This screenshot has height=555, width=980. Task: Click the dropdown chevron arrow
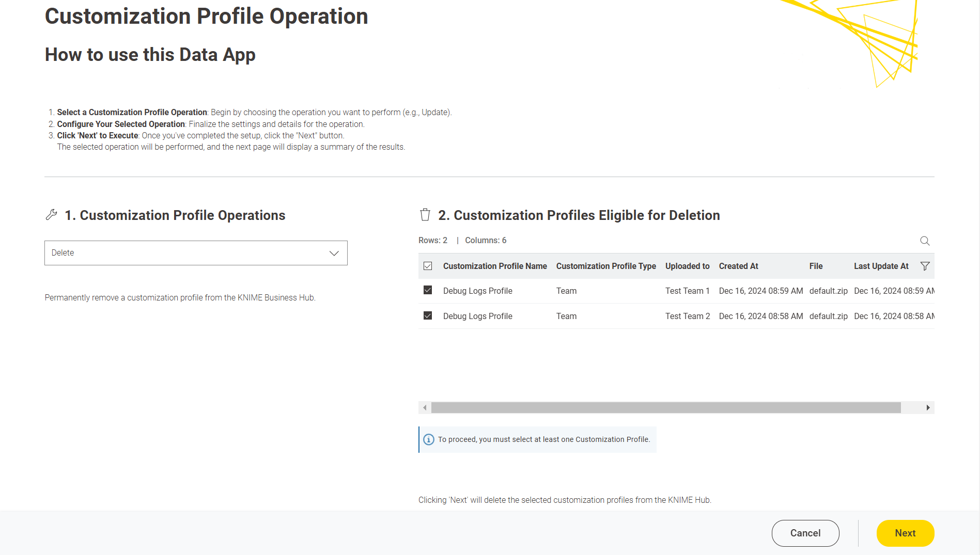334,253
